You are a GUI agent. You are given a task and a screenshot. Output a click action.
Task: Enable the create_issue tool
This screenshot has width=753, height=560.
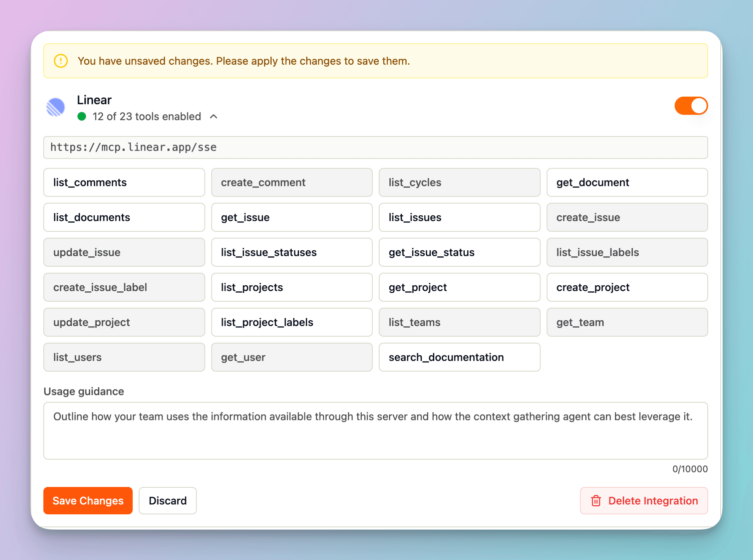pos(627,218)
